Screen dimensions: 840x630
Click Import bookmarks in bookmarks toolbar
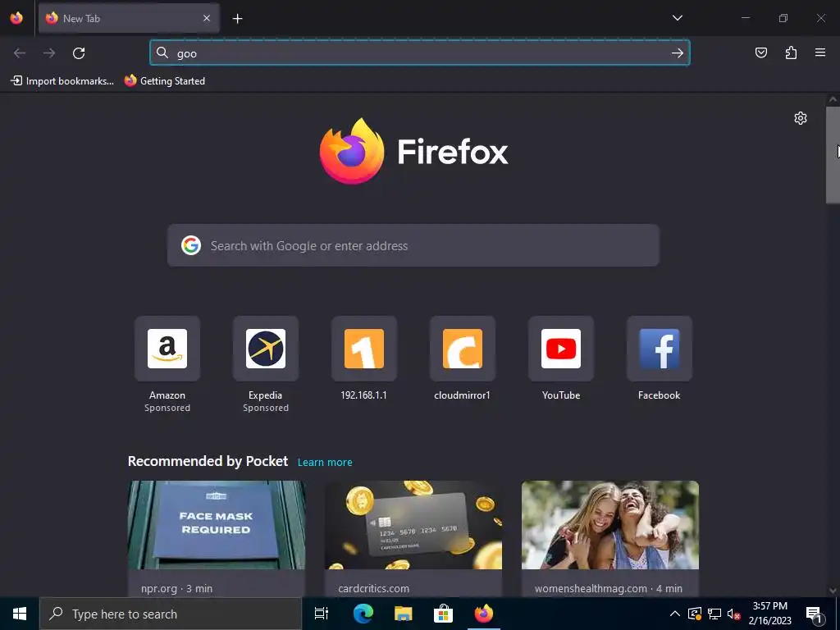(62, 81)
